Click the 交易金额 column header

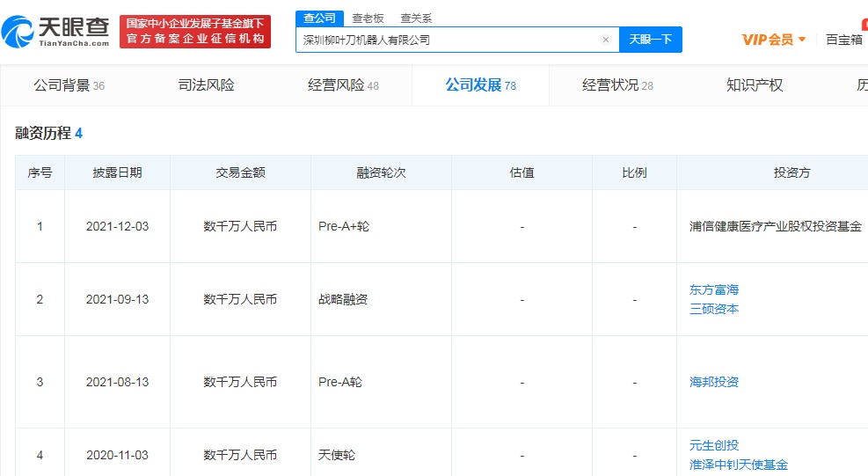click(x=240, y=172)
